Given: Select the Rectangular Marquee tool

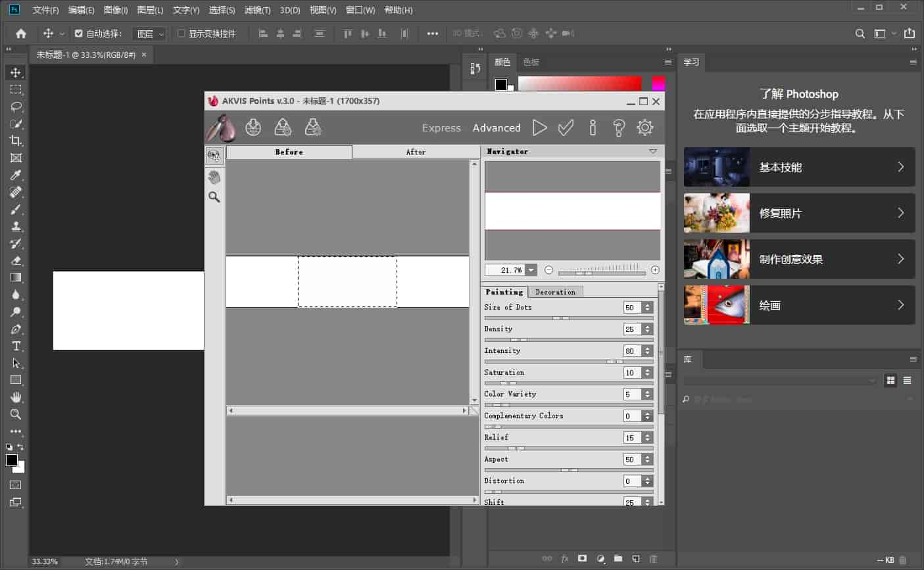Looking at the screenshot, I should [16, 89].
